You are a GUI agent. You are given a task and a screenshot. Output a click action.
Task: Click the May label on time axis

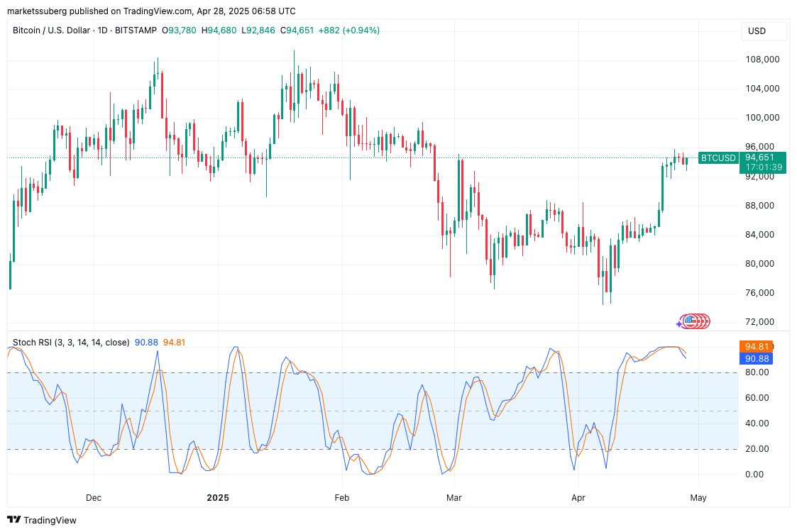[698, 498]
